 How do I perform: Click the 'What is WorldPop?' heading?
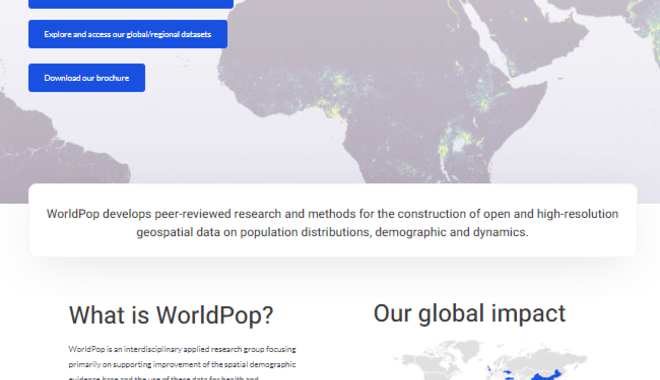point(171,315)
